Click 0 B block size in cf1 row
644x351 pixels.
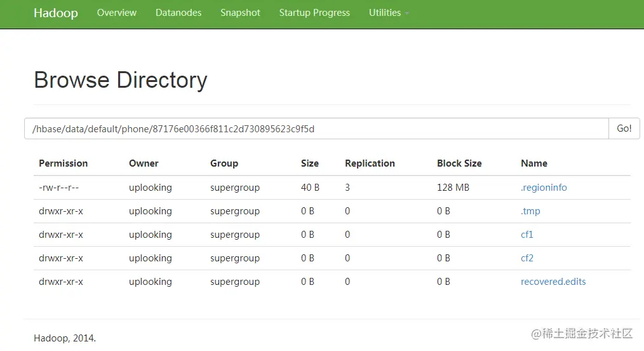[443, 235]
